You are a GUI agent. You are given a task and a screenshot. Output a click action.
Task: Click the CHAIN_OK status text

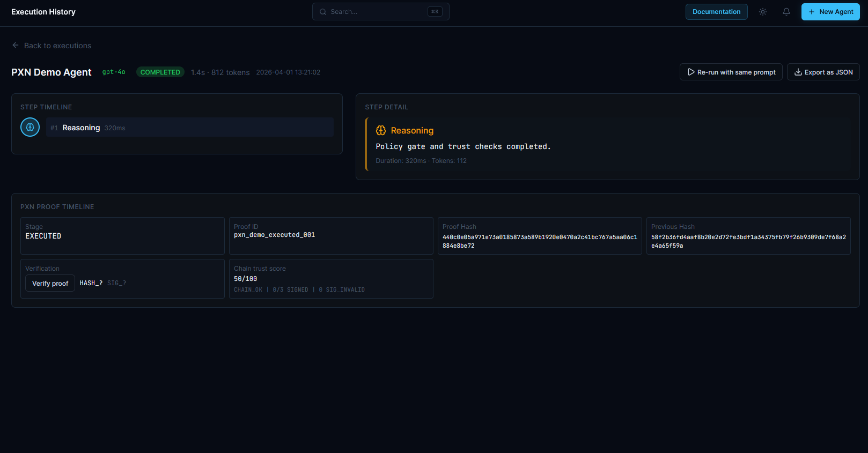pyautogui.click(x=248, y=289)
